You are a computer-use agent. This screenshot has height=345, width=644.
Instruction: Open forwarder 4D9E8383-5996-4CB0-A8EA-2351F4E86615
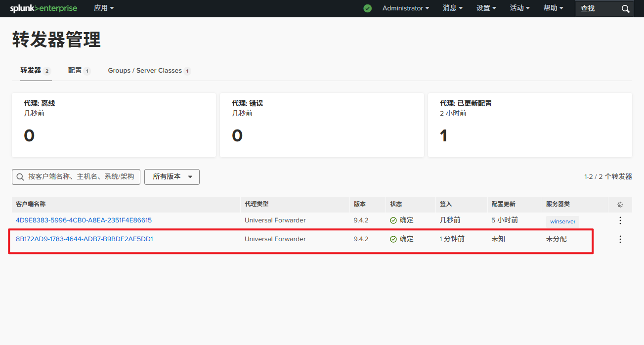(x=83, y=219)
